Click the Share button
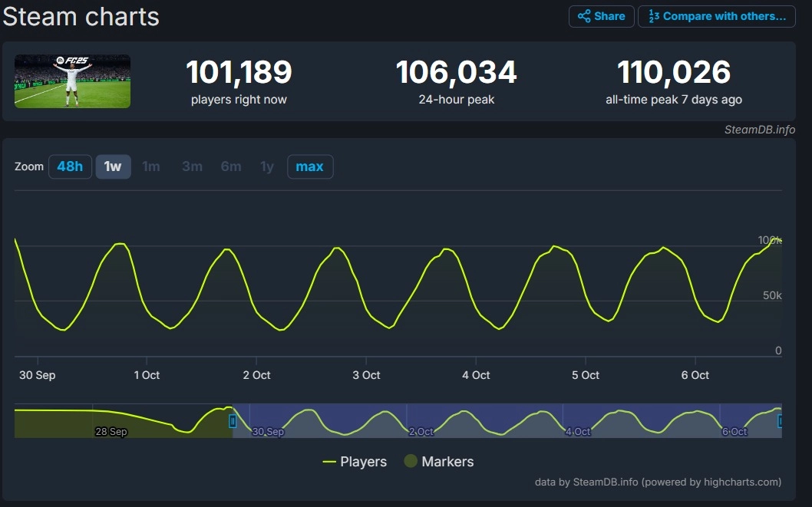This screenshot has height=507, width=812. click(601, 17)
